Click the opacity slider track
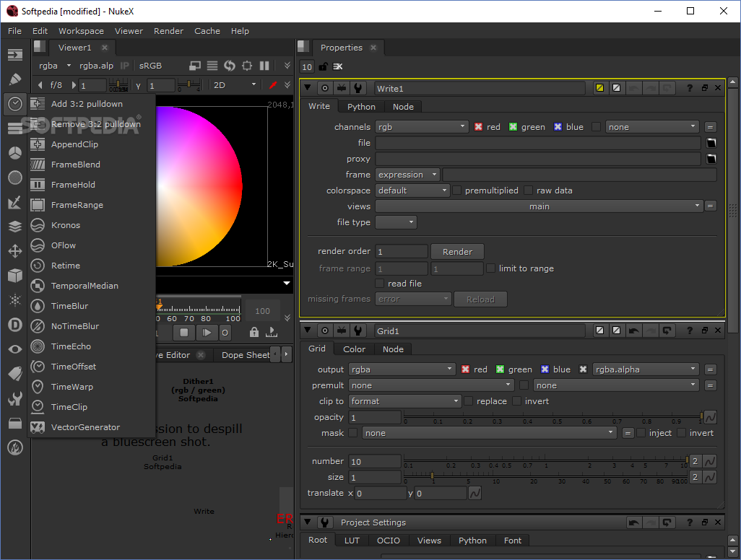This screenshot has height=560, width=741. pos(553,416)
